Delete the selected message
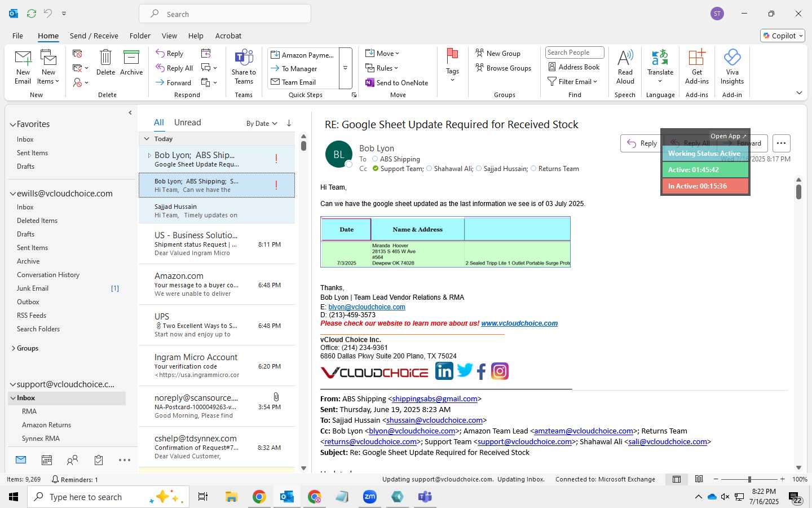 point(105,63)
